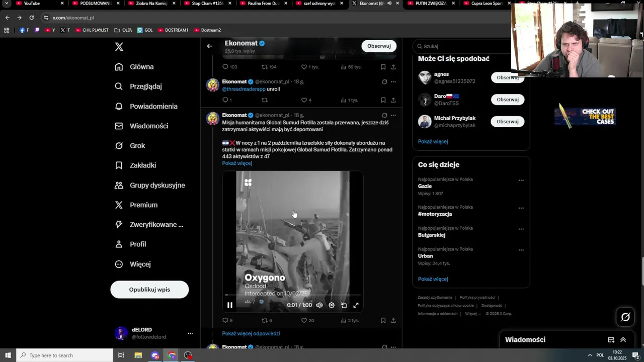View stats showing 2 tys. views
This screenshot has width=644, height=362.
point(350,320)
